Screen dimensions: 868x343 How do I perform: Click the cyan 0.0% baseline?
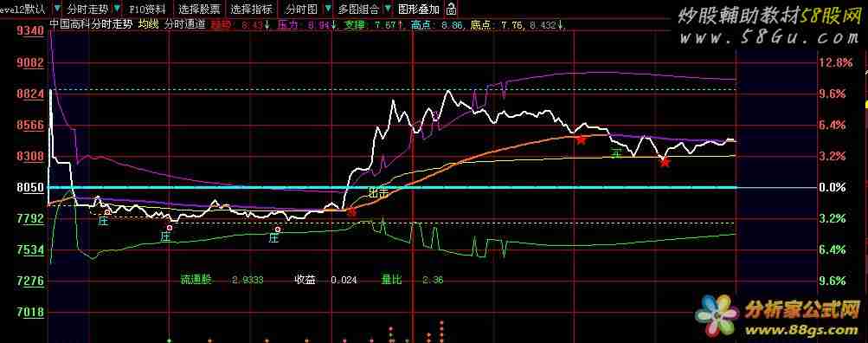pyautogui.click(x=433, y=187)
